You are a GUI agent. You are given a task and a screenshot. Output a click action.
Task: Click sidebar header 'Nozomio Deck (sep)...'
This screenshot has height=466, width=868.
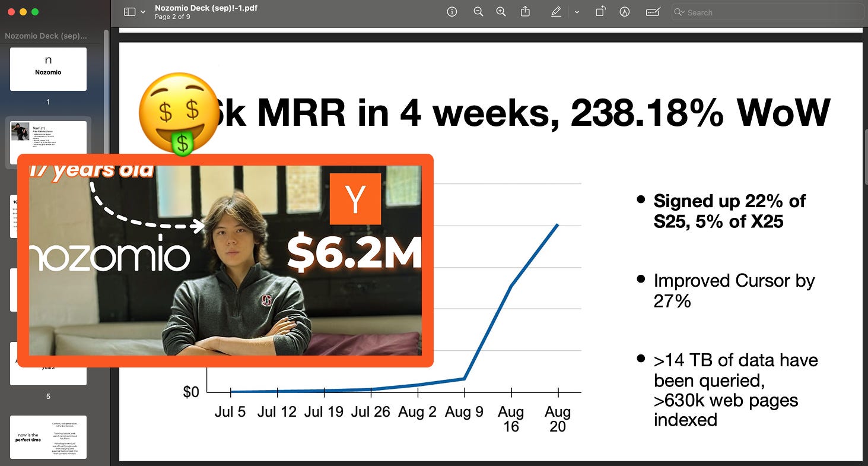pyautogui.click(x=46, y=36)
